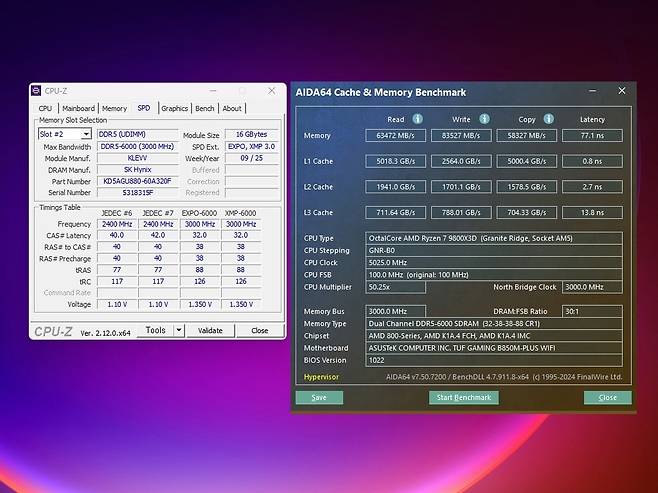
Task: Click L1 Cache Write value 2564.0 GB/s
Action: tap(461, 161)
